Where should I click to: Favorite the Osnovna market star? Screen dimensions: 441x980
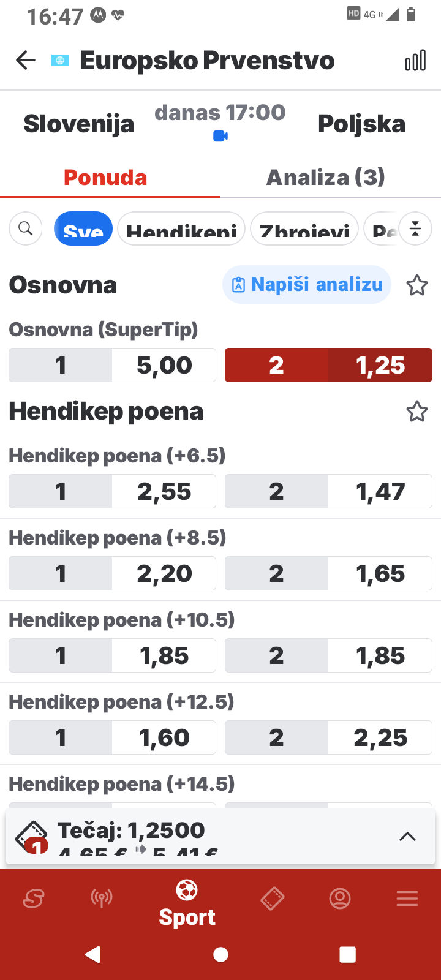point(417,285)
